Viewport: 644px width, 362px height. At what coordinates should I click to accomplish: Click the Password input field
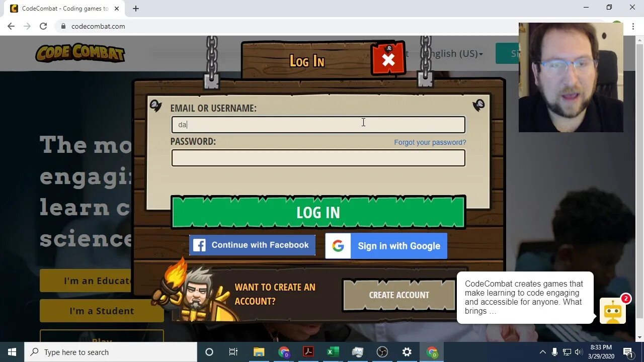tap(318, 158)
